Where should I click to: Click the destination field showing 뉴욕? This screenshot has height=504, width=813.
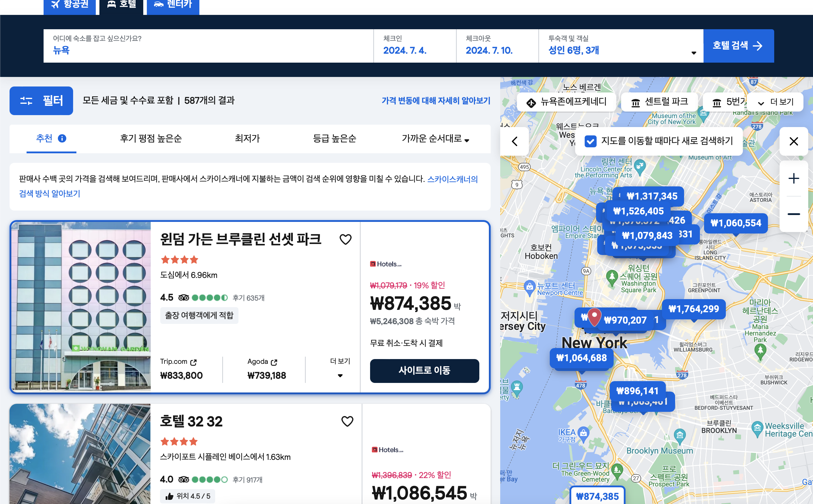(x=209, y=46)
